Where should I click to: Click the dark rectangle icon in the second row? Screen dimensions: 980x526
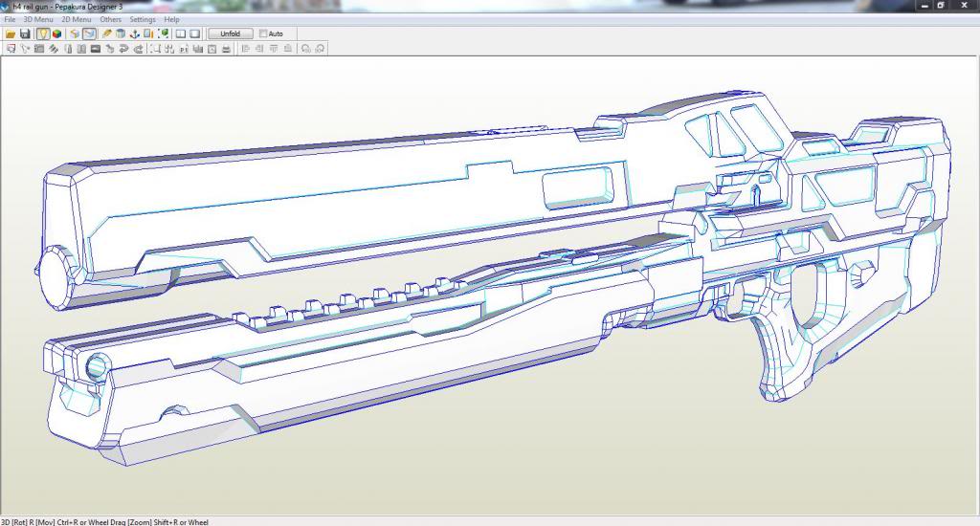coord(96,49)
